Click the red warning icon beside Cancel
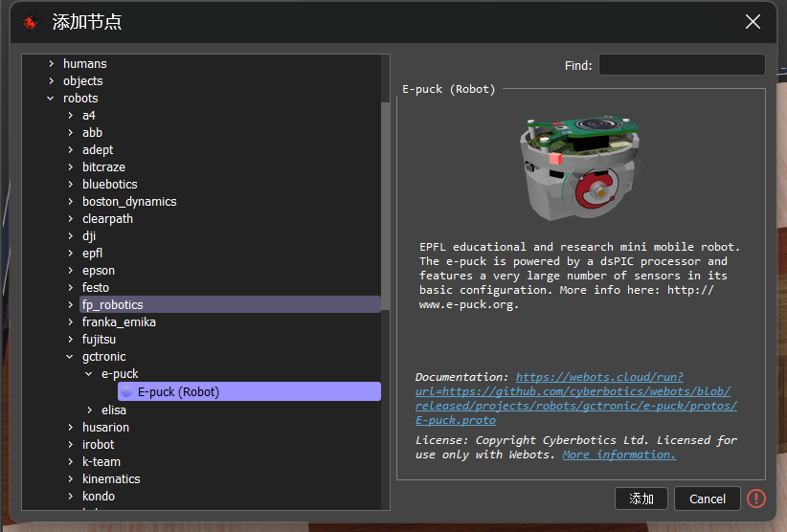The image size is (787, 532). (755, 499)
